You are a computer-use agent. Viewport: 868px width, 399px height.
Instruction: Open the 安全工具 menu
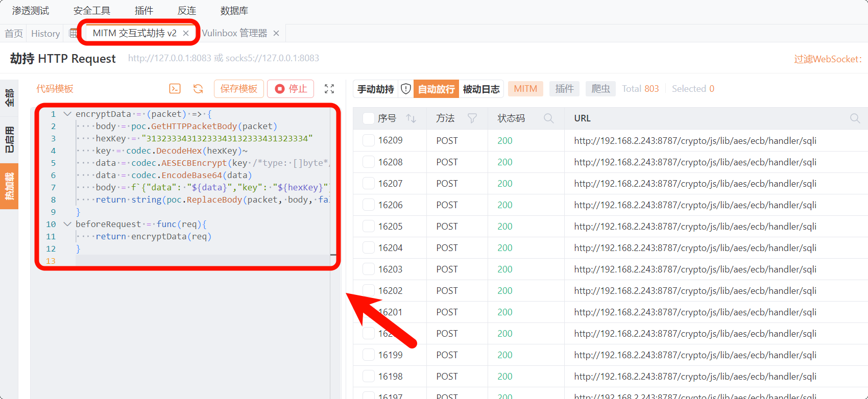click(92, 11)
